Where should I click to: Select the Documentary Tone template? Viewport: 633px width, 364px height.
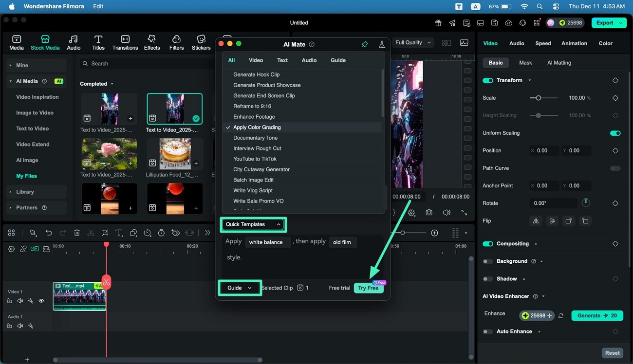pos(255,138)
